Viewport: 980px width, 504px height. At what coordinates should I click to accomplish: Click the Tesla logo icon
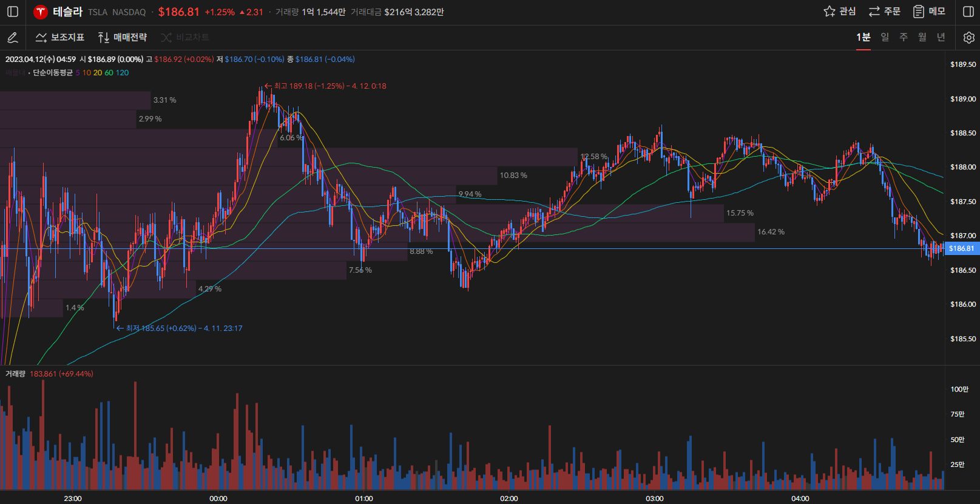point(41,12)
